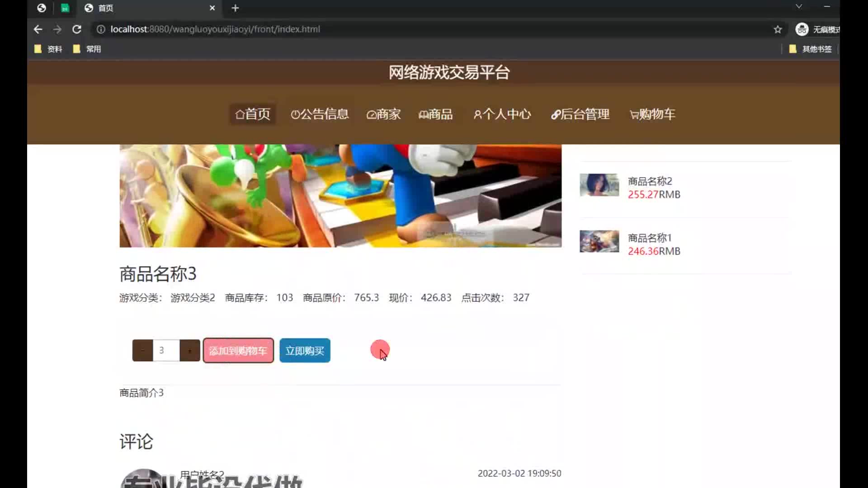Screen dimensions: 868x488
Task: Expand the tab search chevron
Action: tap(799, 6)
